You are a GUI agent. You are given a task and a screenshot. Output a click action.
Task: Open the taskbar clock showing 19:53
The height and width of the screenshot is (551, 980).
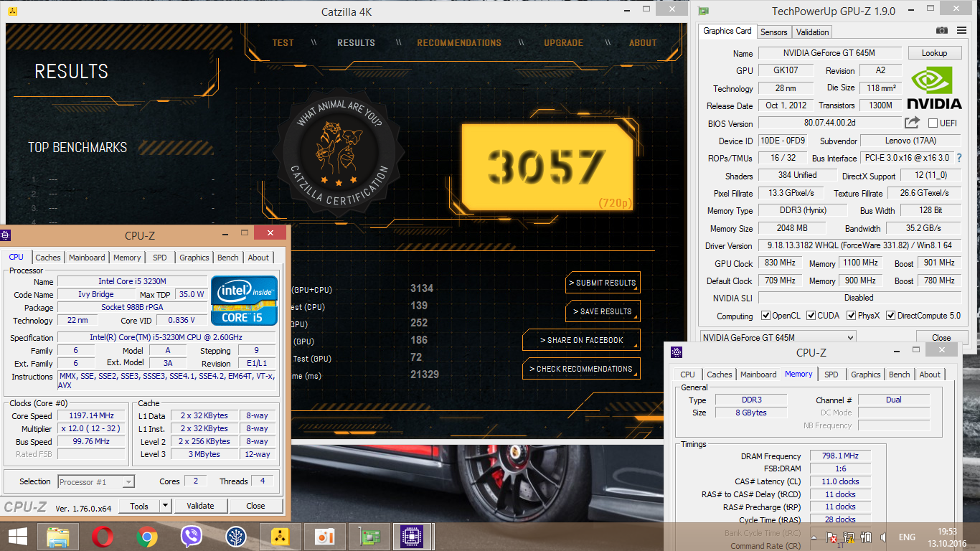947,537
